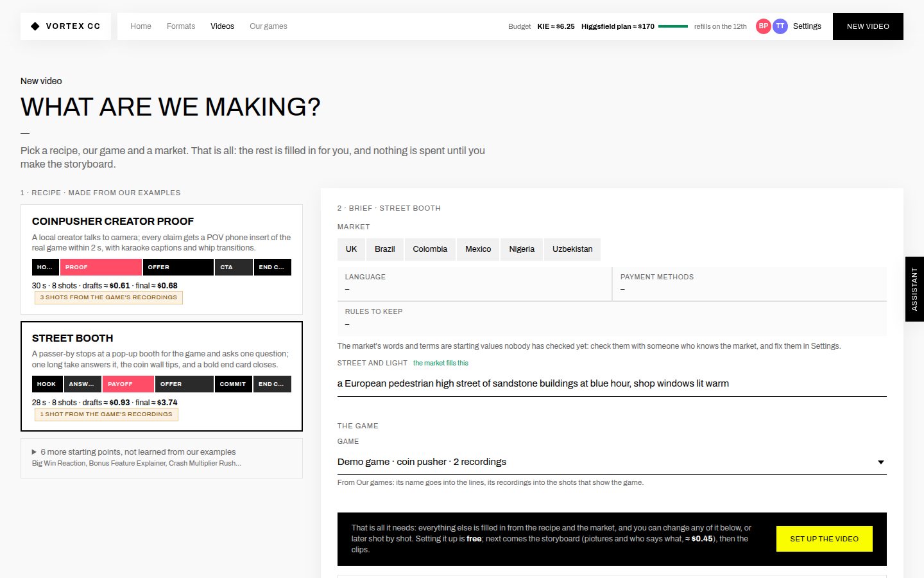Click '3 shots from the game's recordings' tag
The height and width of the screenshot is (578, 924).
pos(108,297)
